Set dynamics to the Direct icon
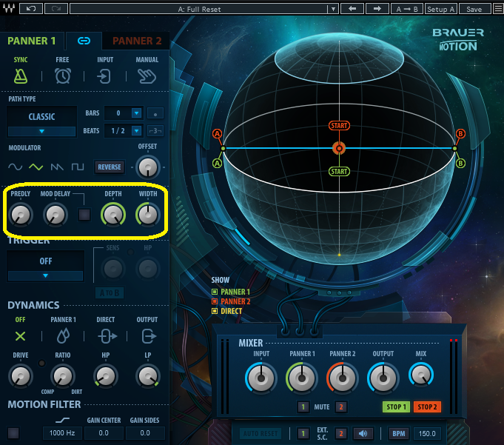This screenshot has height=445, width=504. point(106,336)
